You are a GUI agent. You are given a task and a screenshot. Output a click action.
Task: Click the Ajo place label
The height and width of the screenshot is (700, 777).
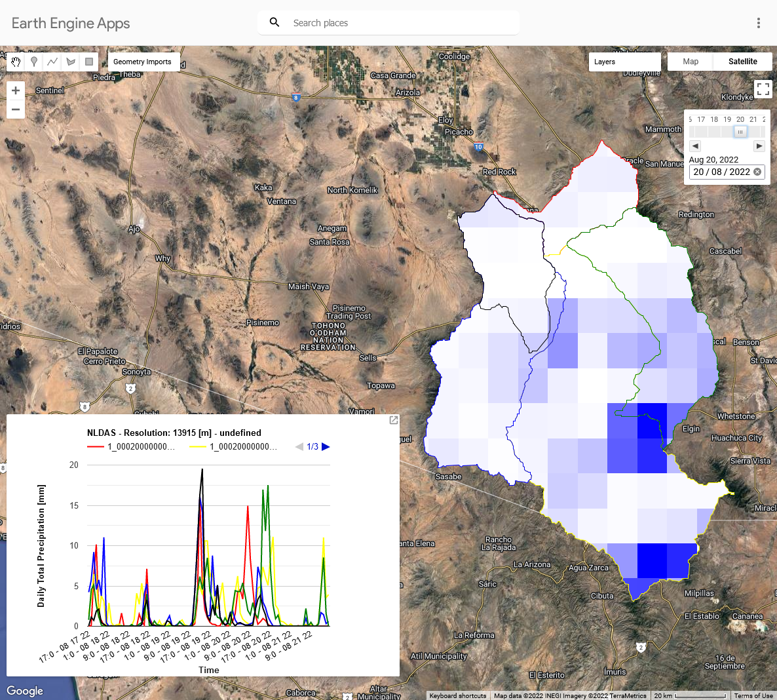pyautogui.click(x=134, y=229)
